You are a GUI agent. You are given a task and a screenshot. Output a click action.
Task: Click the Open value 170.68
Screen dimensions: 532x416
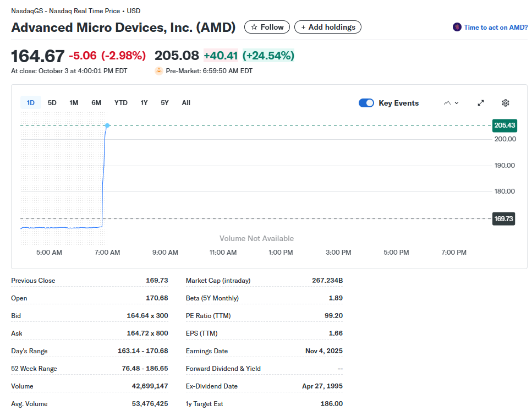coord(157,298)
